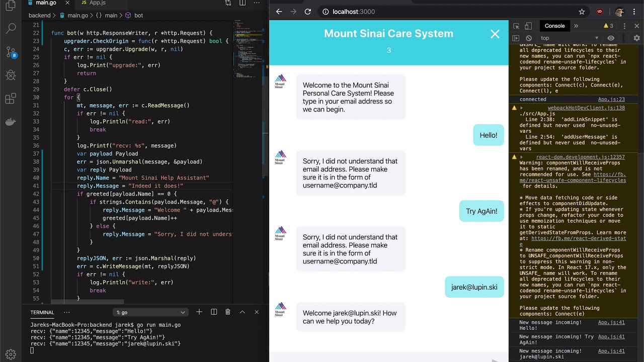Open Console settings gear
Image resolution: width=644 pixels, height=362 pixels.
click(x=637, y=38)
